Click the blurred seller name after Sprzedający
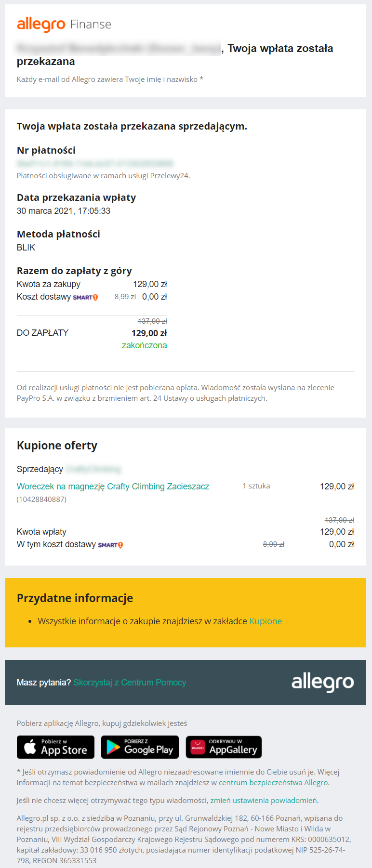Viewport: 372px width, 868px height. pyautogui.click(x=93, y=469)
